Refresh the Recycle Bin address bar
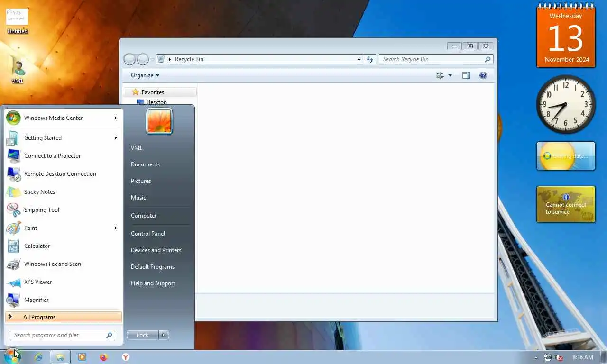607x364 pixels. click(370, 59)
